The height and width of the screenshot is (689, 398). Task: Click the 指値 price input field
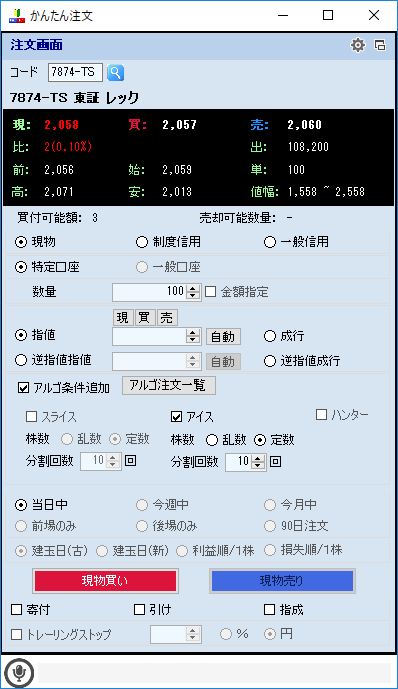coord(149,337)
